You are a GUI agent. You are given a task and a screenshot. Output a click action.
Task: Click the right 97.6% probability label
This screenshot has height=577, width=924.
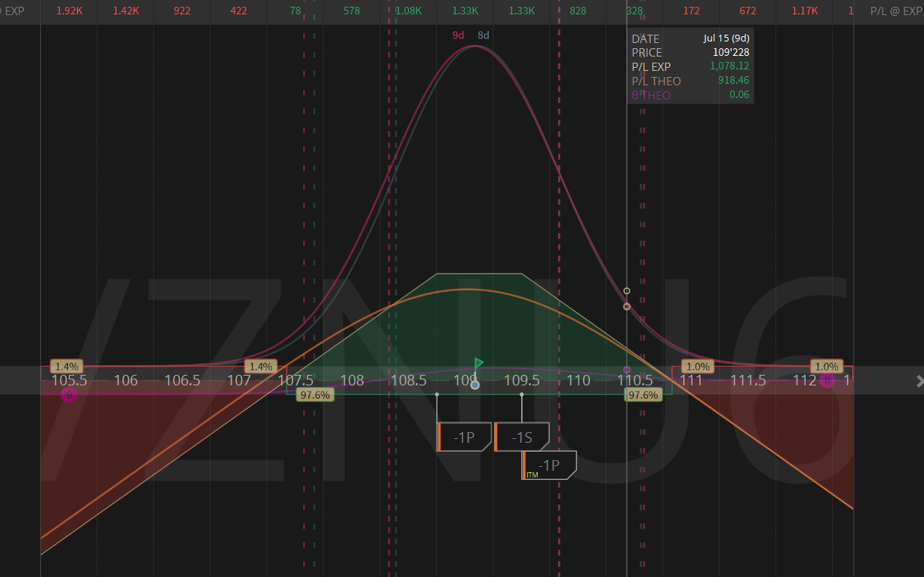tap(643, 394)
